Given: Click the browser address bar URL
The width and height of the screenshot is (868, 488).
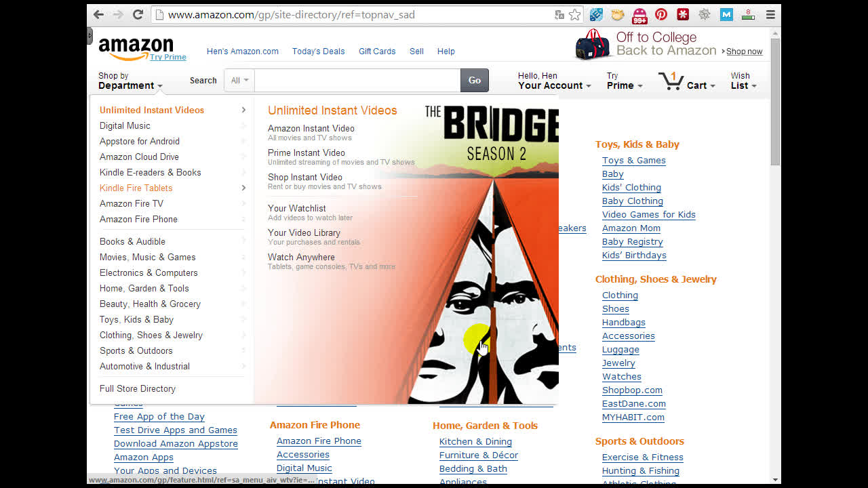Looking at the screenshot, I should [292, 14].
